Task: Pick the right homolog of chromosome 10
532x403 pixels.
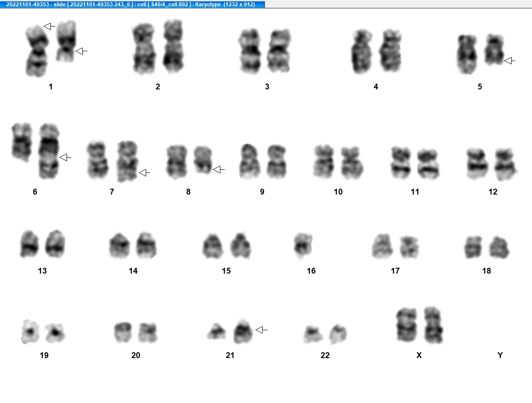Action: (352, 163)
